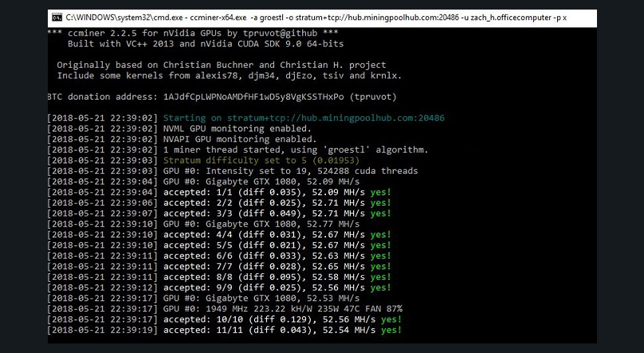Click the 'Gigabyte GTX 1080, 52.77 MH/s' line
Image resolution: width=644 pixels, height=353 pixels.
(203, 224)
